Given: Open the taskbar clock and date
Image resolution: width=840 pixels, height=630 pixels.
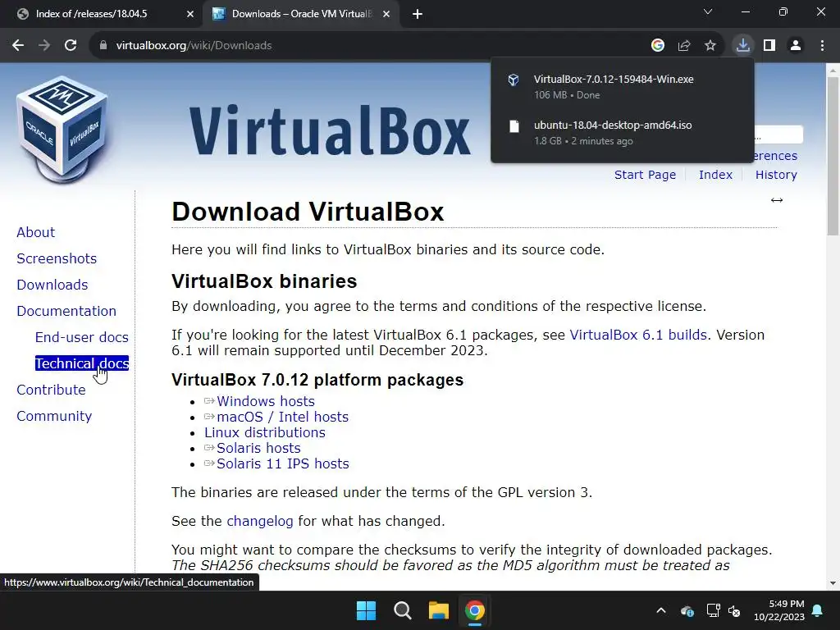Looking at the screenshot, I should point(779,610).
